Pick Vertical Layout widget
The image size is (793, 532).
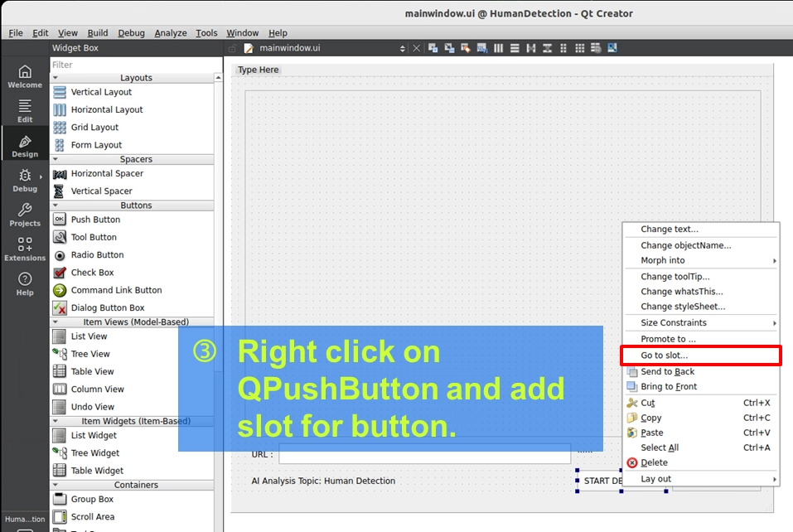pos(101,92)
